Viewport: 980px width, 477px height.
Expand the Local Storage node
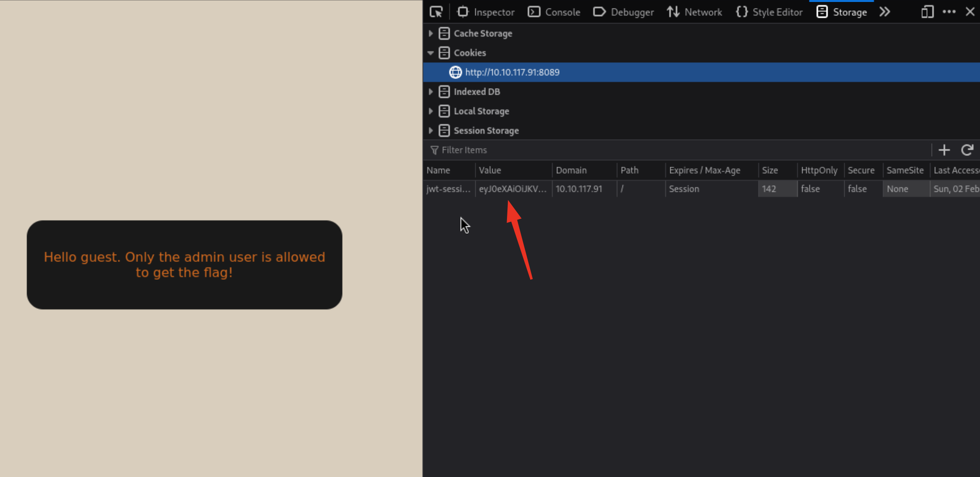click(x=431, y=111)
